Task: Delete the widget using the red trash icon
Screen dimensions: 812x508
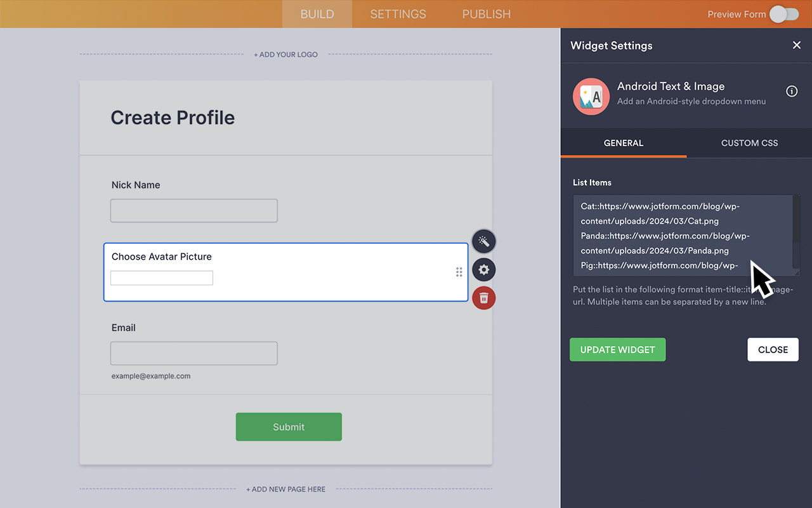Action: point(483,298)
